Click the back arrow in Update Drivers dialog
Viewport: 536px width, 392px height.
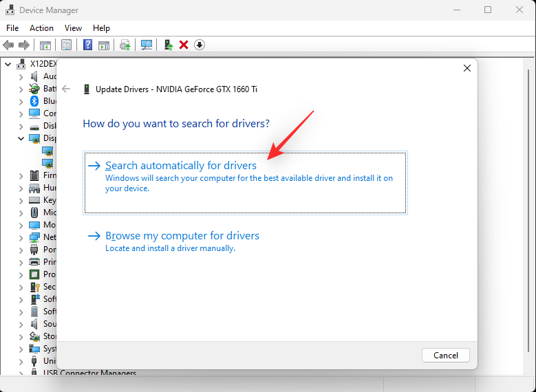[66, 89]
